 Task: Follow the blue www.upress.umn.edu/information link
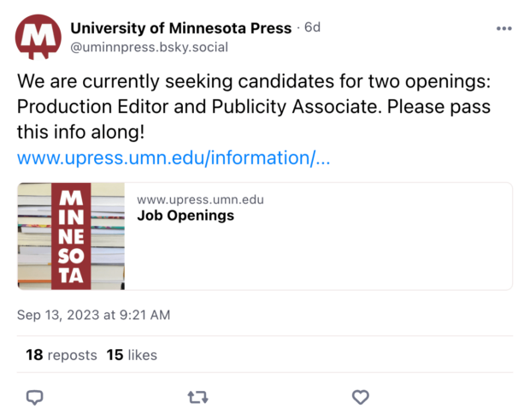[x=174, y=158]
